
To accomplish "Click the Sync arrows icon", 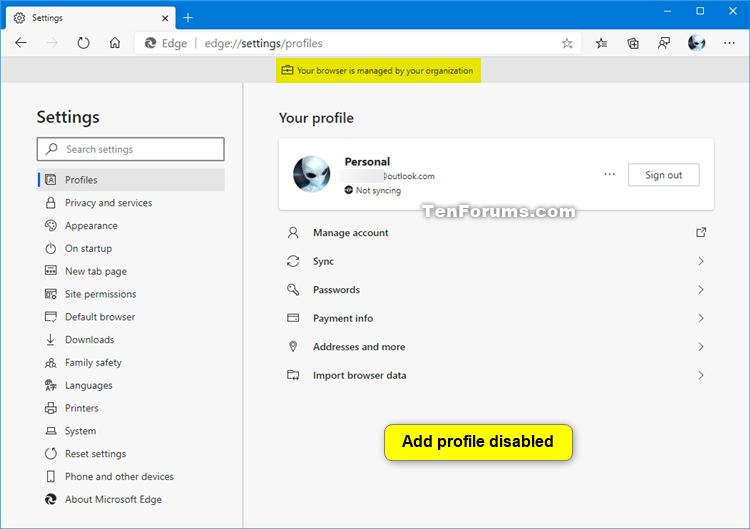I will pyautogui.click(x=293, y=261).
